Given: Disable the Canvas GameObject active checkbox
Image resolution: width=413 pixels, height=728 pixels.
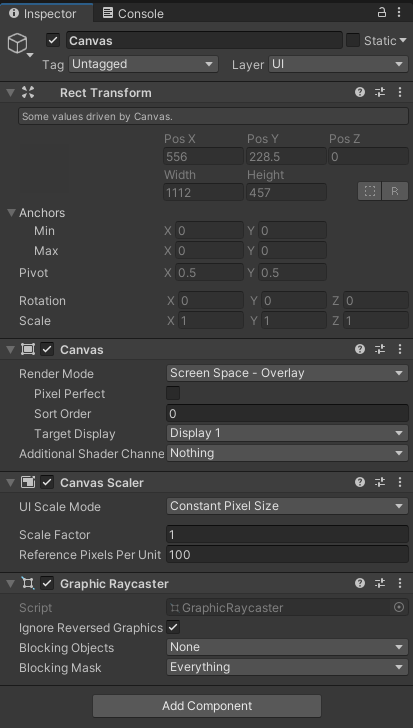Looking at the screenshot, I should pyautogui.click(x=53, y=40).
